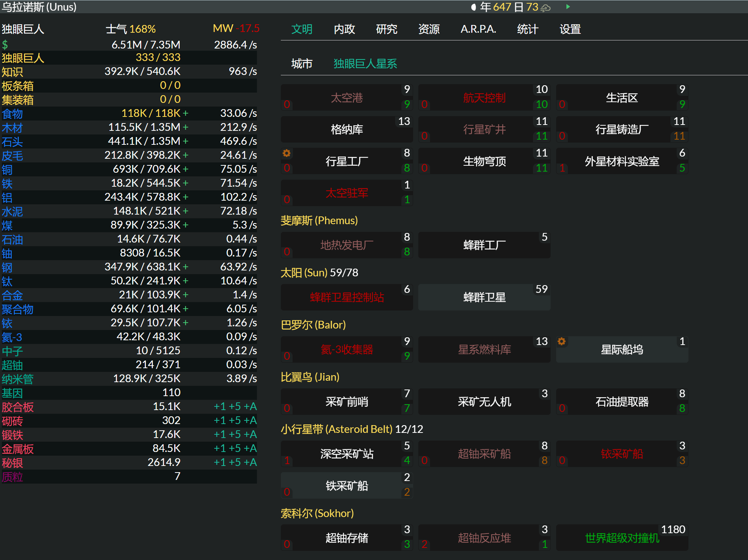Click the 世界超级对撞机 building button
The image size is (748, 560).
[622, 538]
